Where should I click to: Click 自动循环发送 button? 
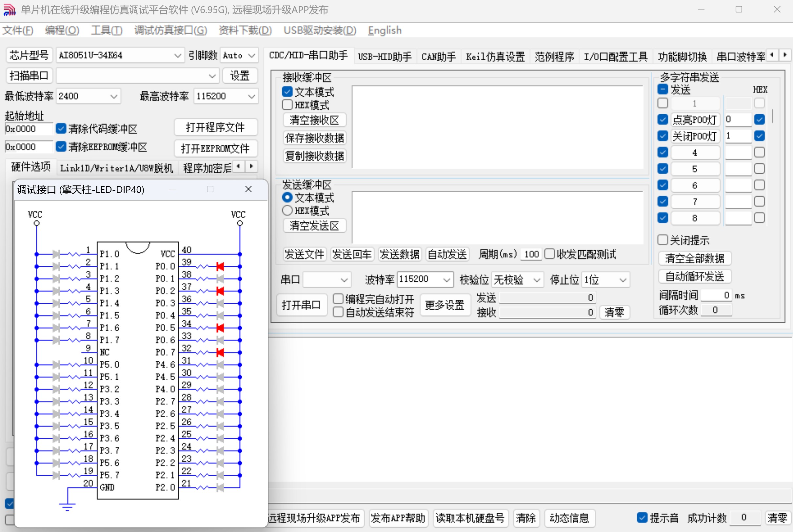(x=695, y=276)
